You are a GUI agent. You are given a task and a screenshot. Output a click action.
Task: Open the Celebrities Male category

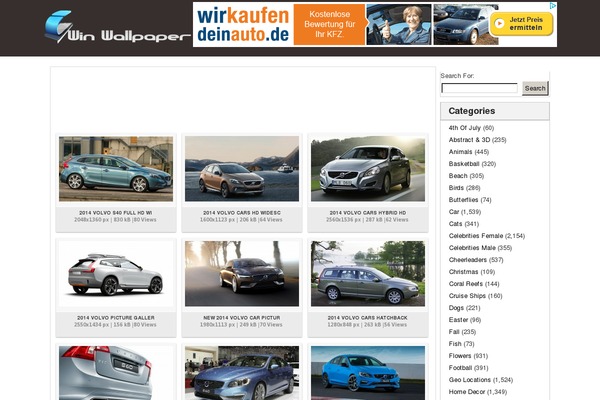472,248
